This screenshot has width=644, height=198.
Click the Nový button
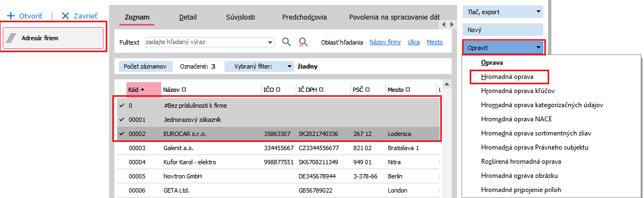point(503,30)
